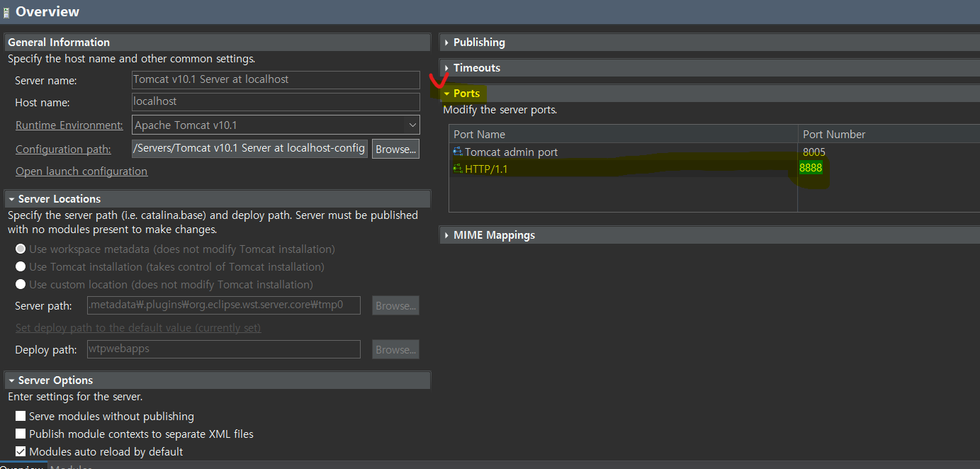Open the Runtime Environment link
Screen dimensions: 980x469
69,125
